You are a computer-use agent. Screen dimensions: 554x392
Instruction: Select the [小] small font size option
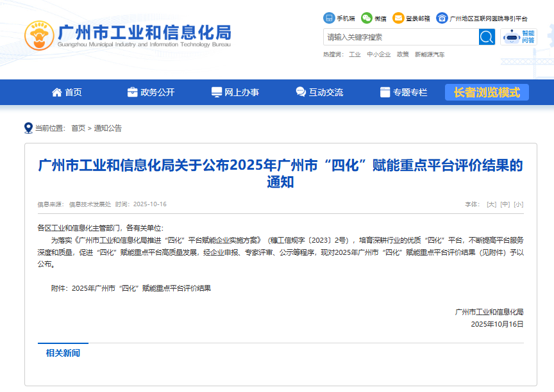coord(517,203)
